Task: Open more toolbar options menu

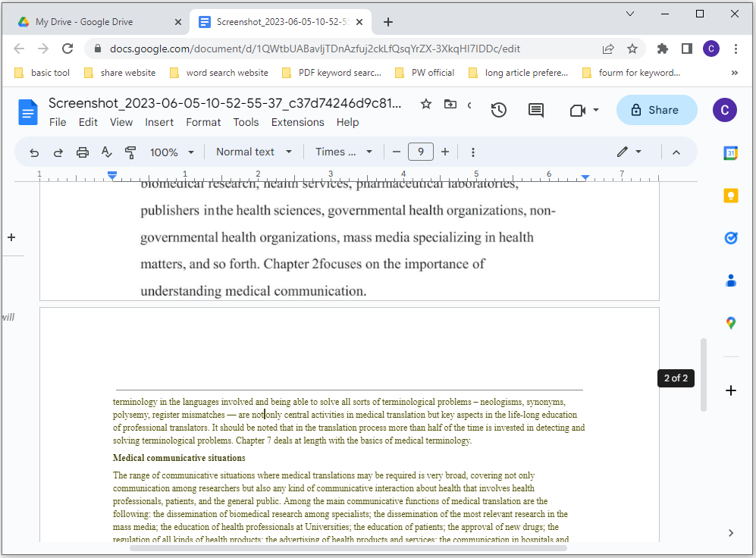Action: (x=473, y=152)
